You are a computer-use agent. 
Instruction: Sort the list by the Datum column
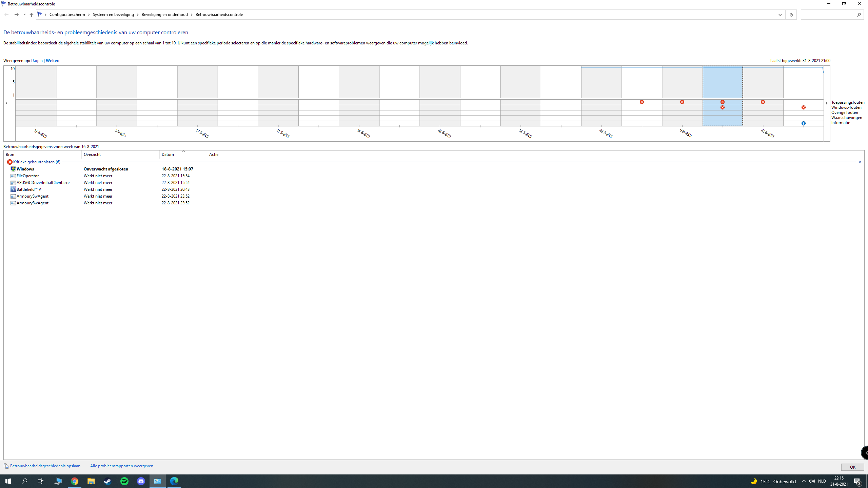[x=183, y=155]
